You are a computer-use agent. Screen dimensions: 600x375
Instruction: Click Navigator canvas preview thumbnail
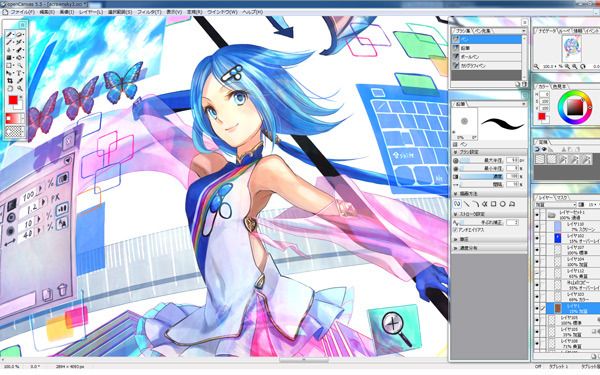click(x=572, y=48)
